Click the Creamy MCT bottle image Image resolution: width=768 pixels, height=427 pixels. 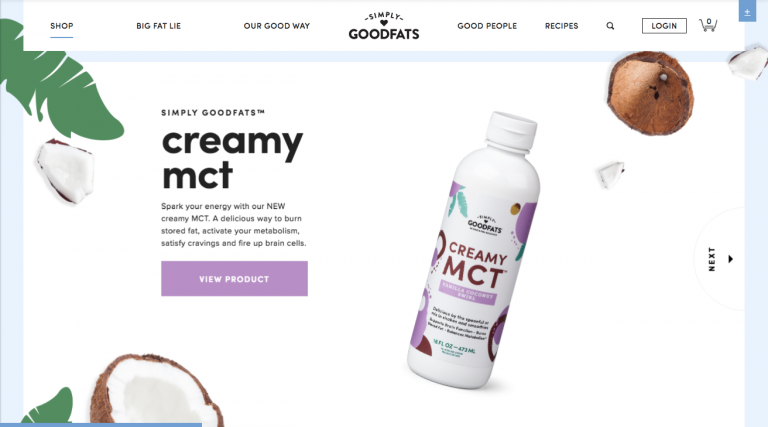[x=475, y=251]
